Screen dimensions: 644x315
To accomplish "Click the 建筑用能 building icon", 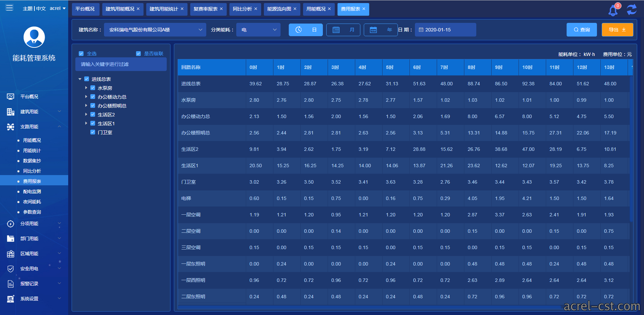I will (11, 112).
